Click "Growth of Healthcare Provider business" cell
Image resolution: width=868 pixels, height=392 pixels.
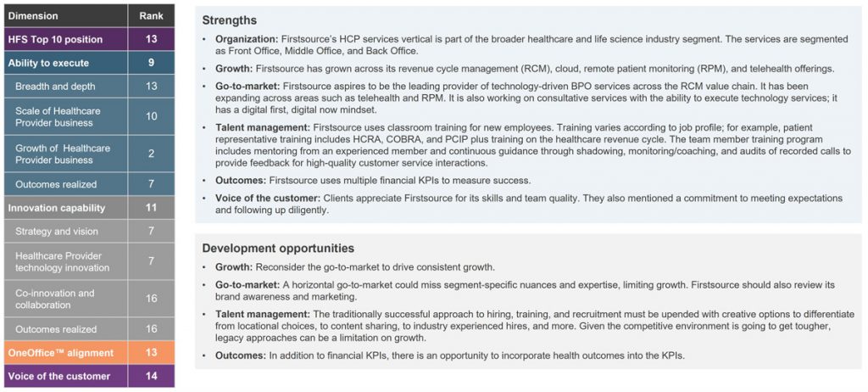point(63,154)
